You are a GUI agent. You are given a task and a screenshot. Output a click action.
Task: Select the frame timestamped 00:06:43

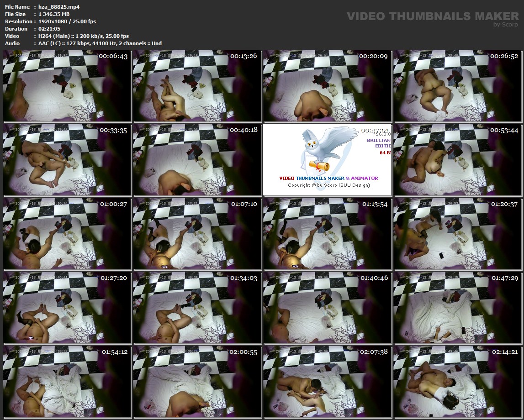pyautogui.click(x=67, y=86)
